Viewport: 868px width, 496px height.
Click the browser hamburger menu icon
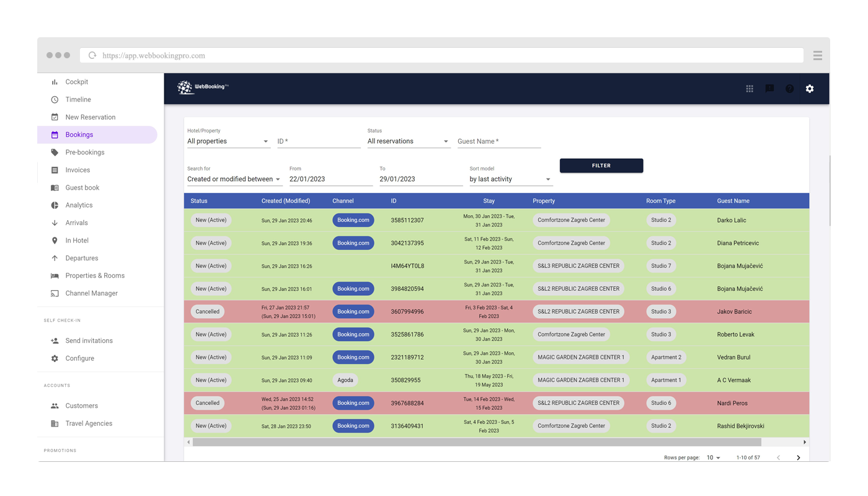pos(817,56)
